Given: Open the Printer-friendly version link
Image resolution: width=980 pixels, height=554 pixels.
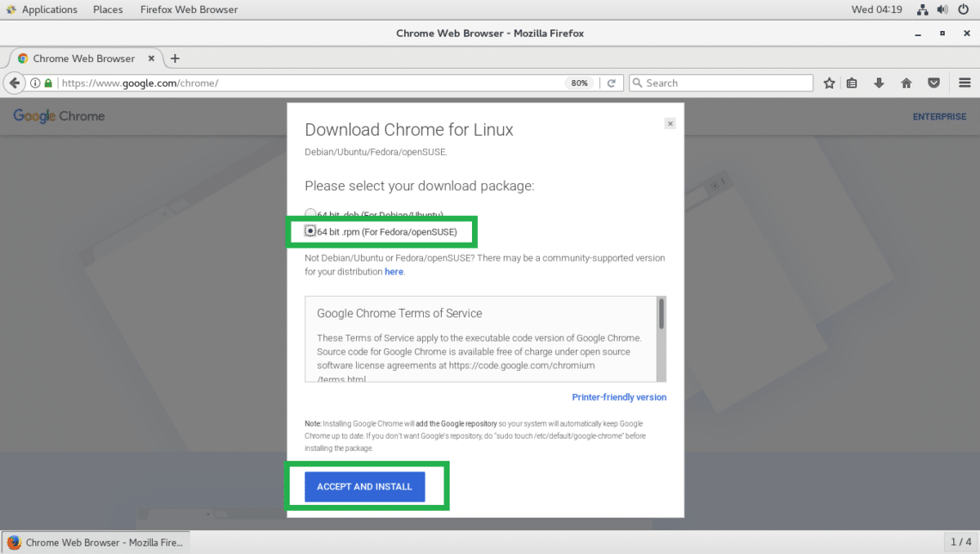Looking at the screenshot, I should click(619, 397).
